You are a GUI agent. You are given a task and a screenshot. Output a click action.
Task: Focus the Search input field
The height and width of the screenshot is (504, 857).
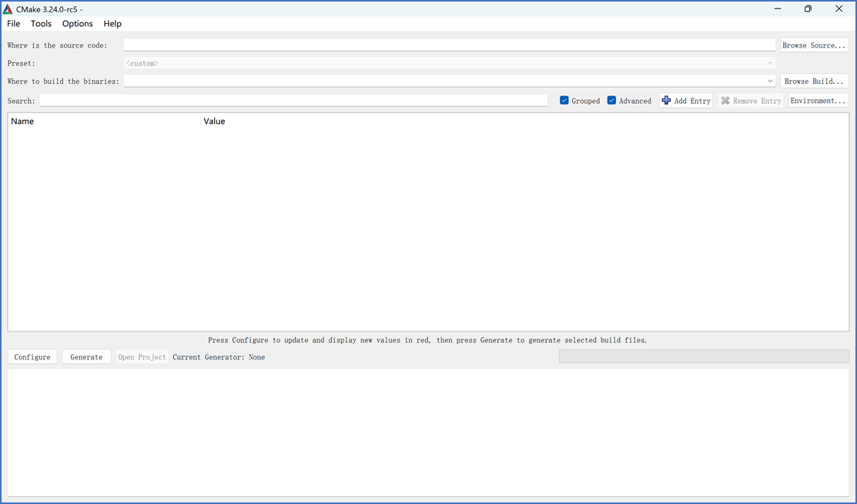click(x=293, y=101)
